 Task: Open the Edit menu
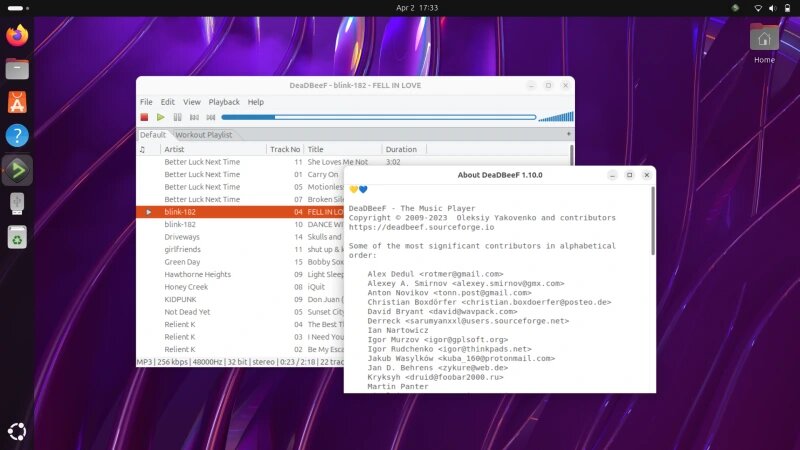point(167,102)
